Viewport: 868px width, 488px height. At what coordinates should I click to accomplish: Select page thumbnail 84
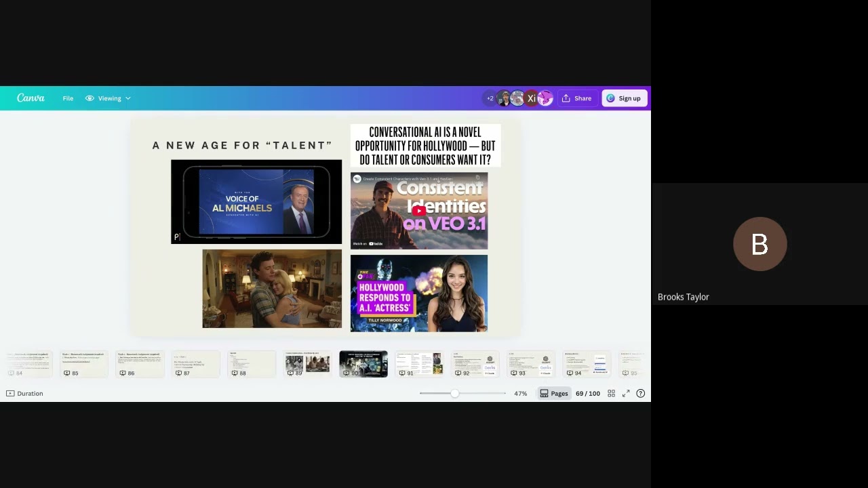click(x=28, y=364)
